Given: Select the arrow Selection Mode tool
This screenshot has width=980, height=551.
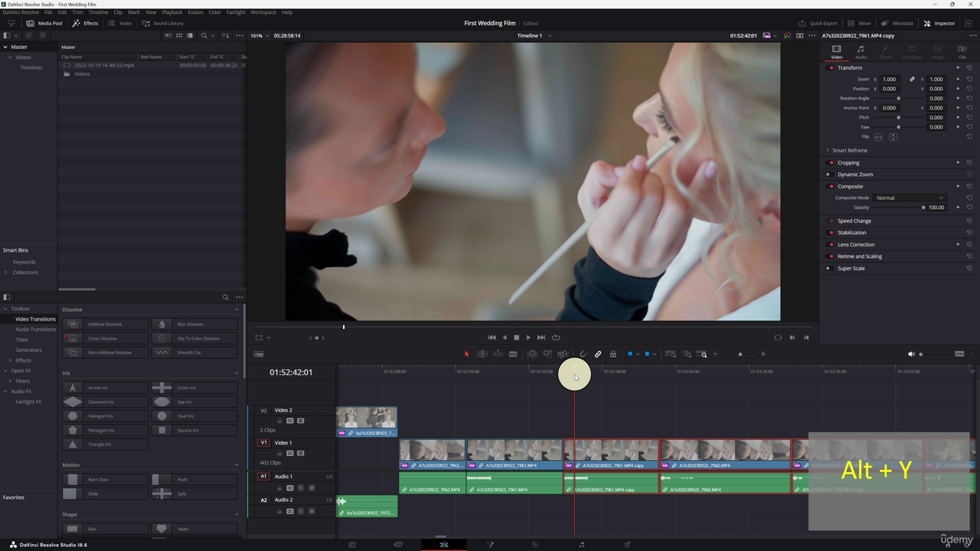Looking at the screenshot, I should (x=466, y=354).
